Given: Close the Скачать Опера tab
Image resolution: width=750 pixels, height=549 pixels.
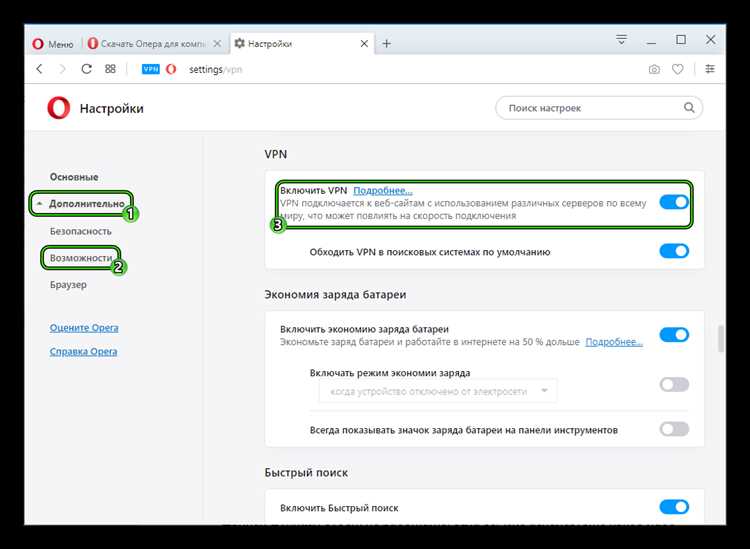Looking at the screenshot, I should tap(217, 44).
